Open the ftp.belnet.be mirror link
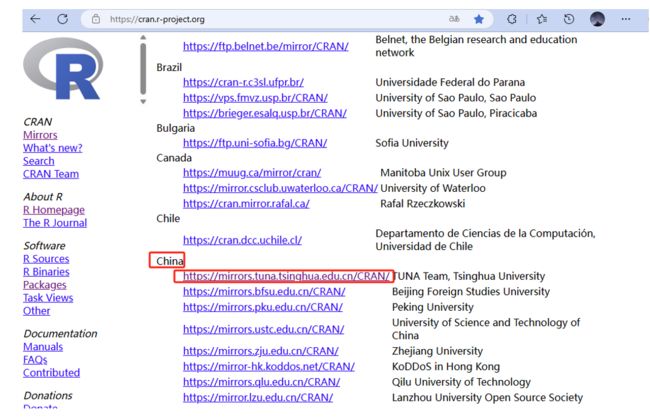The height and width of the screenshot is (417, 650). coord(266,46)
